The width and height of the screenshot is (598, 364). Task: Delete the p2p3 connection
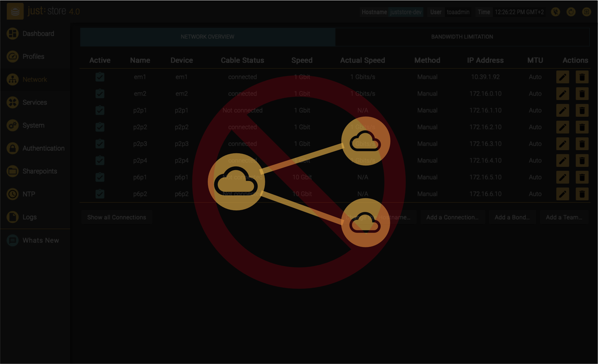582,144
